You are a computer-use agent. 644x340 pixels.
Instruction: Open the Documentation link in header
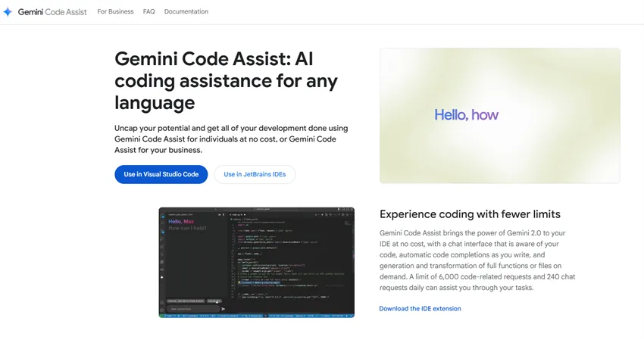pyautogui.click(x=186, y=11)
